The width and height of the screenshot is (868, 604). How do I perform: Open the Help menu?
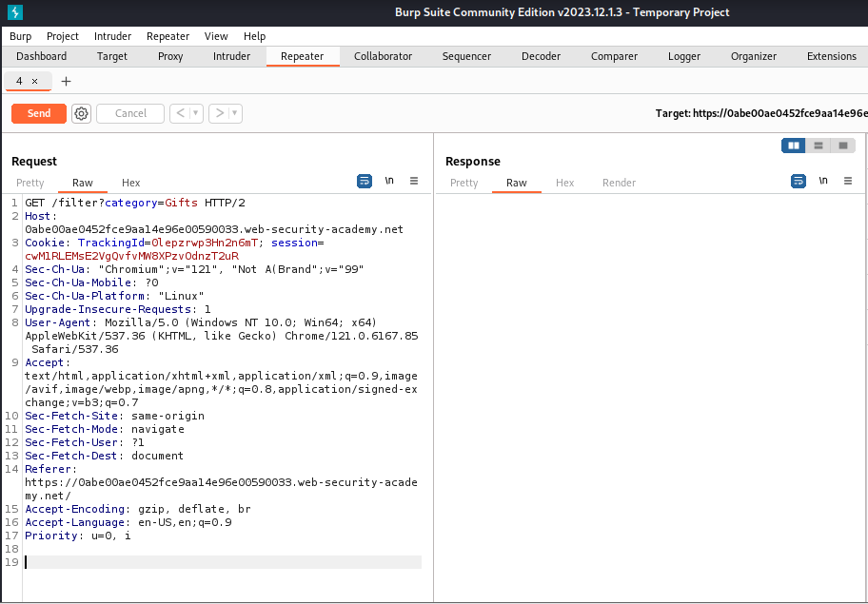coord(255,36)
